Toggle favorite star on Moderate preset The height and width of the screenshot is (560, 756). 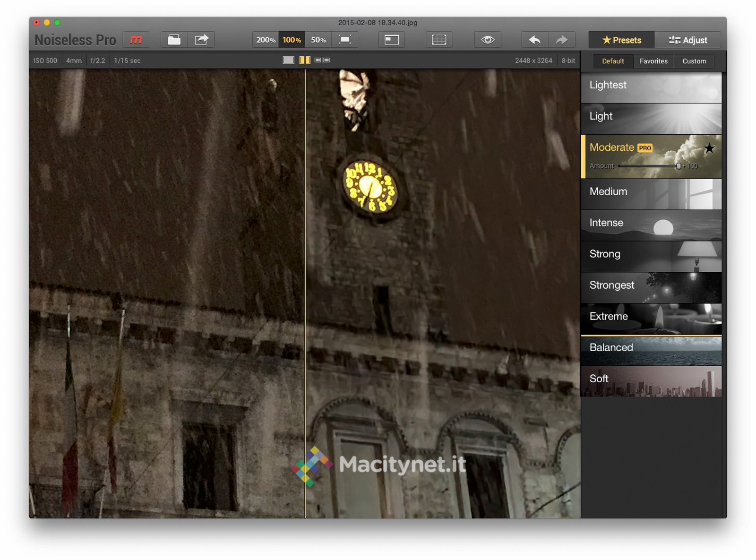(709, 148)
